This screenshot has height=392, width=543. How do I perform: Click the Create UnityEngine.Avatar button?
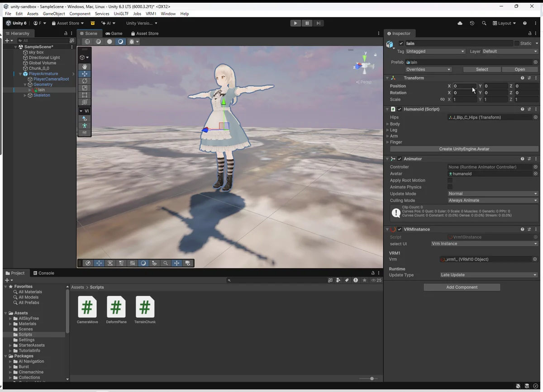tap(464, 149)
